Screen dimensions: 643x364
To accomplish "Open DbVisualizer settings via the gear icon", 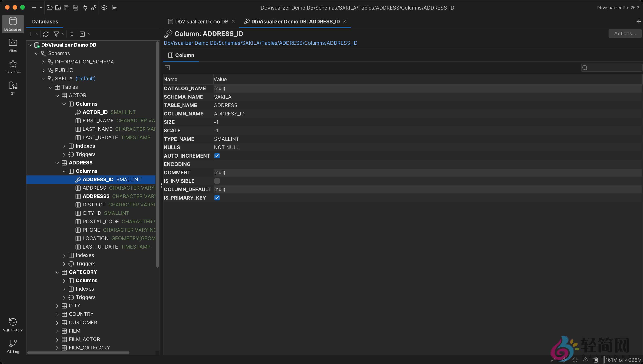I will coord(104,7).
